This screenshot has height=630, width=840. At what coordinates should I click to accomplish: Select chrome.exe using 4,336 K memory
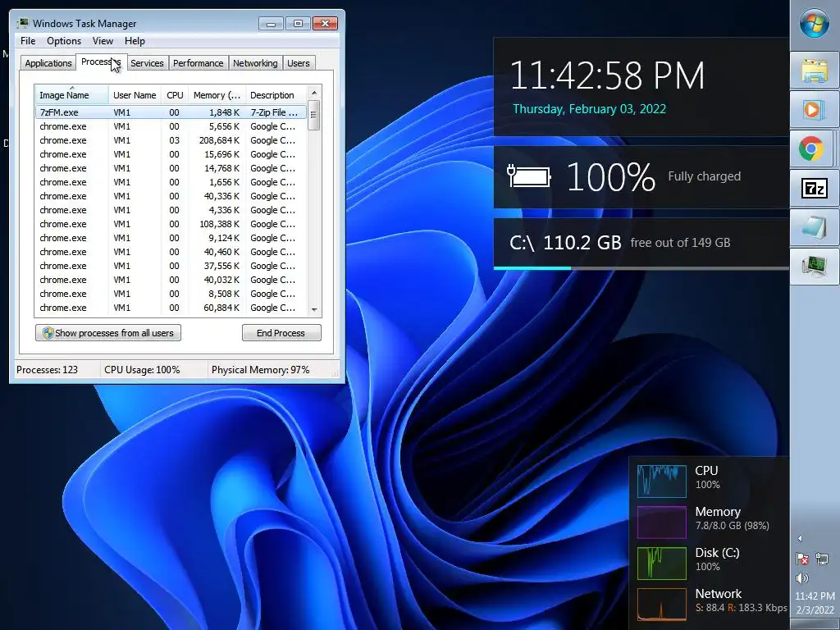pos(171,210)
